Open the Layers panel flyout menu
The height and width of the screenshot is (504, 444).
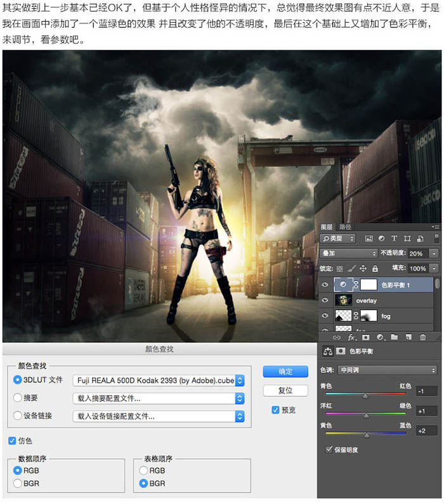click(x=436, y=227)
